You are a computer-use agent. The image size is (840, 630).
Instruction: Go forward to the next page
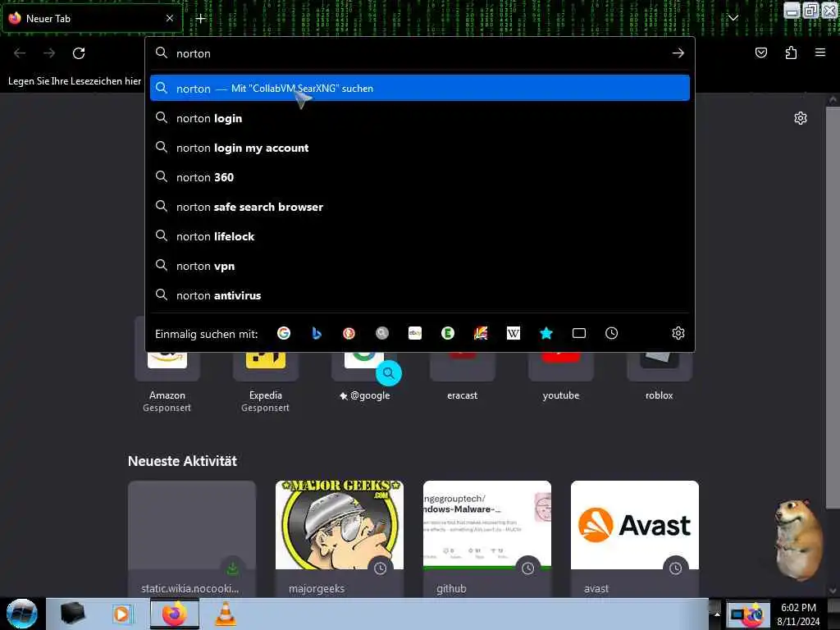pos(49,53)
